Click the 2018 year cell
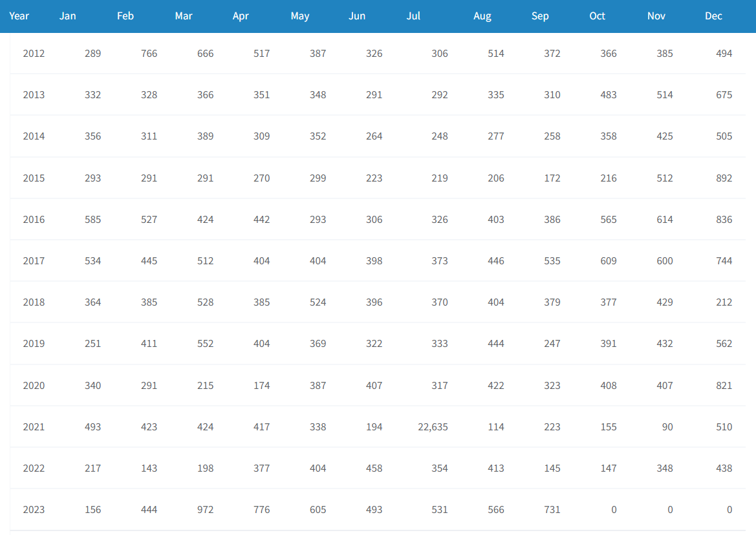 34,302
